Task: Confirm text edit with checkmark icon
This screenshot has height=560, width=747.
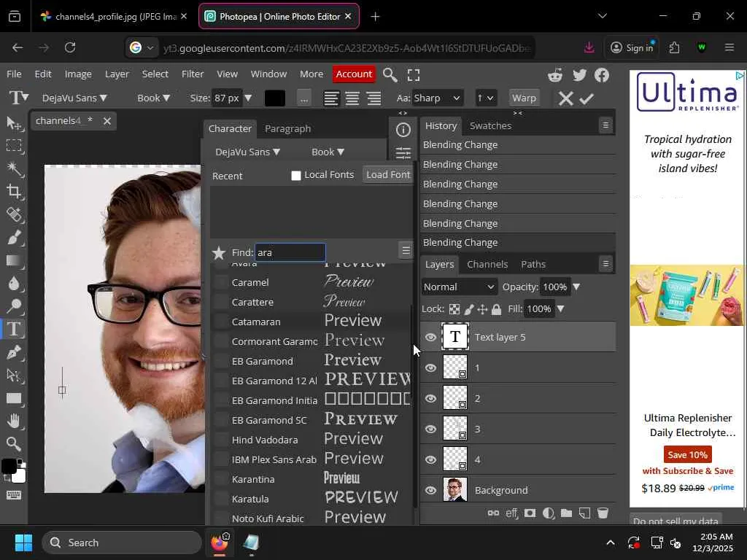Action: click(x=587, y=98)
